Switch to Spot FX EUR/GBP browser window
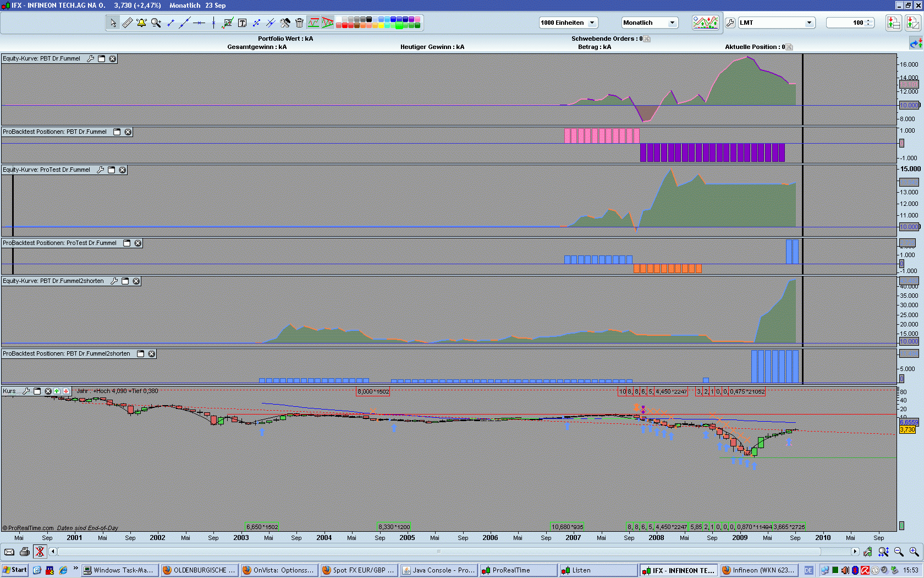 coord(359,570)
